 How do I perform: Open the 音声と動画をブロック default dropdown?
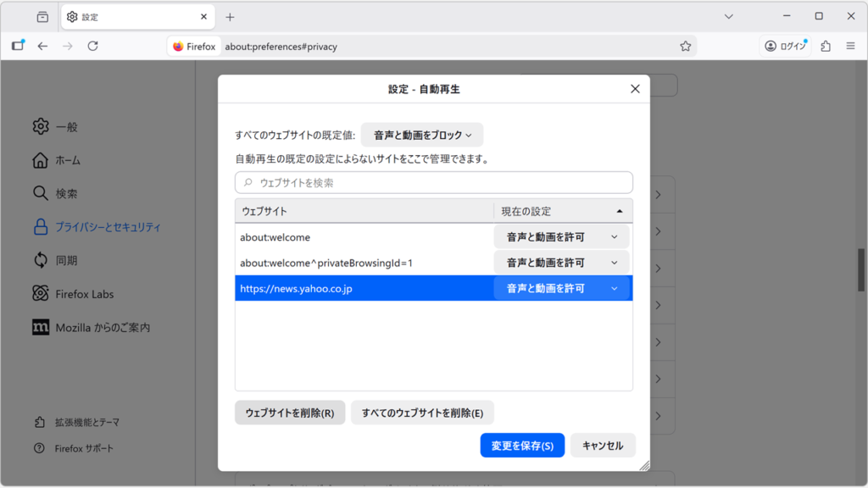click(x=423, y=135)
